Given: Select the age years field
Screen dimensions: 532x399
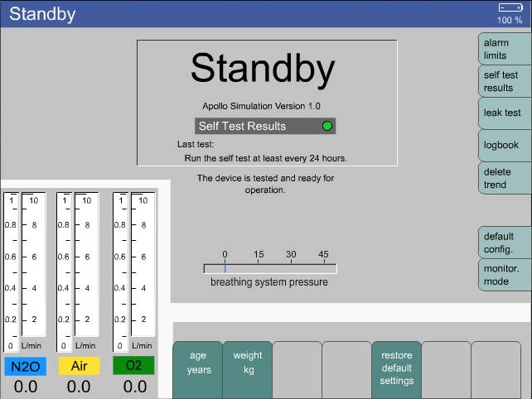Looking at the screenshot, I should pyautogui.click(x=198, y=363).
